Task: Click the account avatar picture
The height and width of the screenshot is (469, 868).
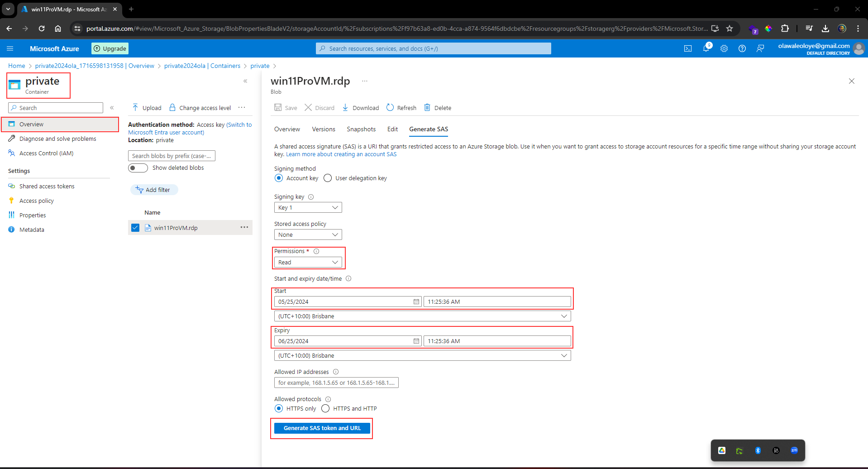Action: point(858,48)
